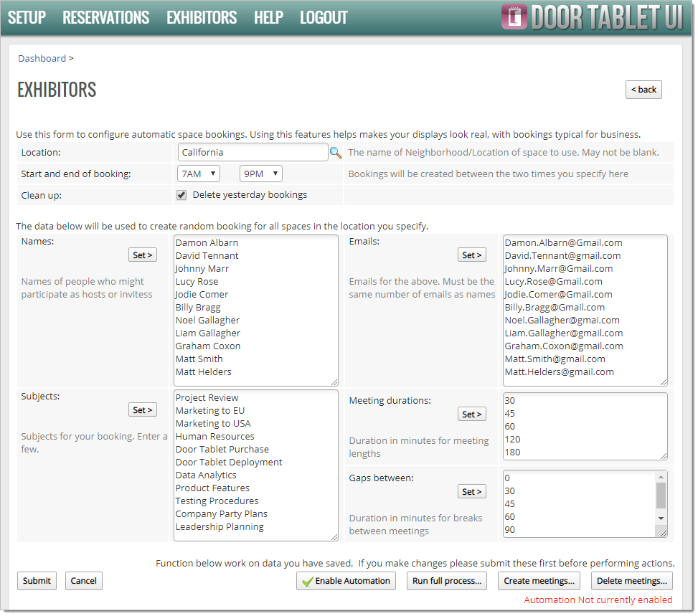Click the Submit button
Image resolution: width=698 pixels, height=616 pixels.
[x=37, y=581]
